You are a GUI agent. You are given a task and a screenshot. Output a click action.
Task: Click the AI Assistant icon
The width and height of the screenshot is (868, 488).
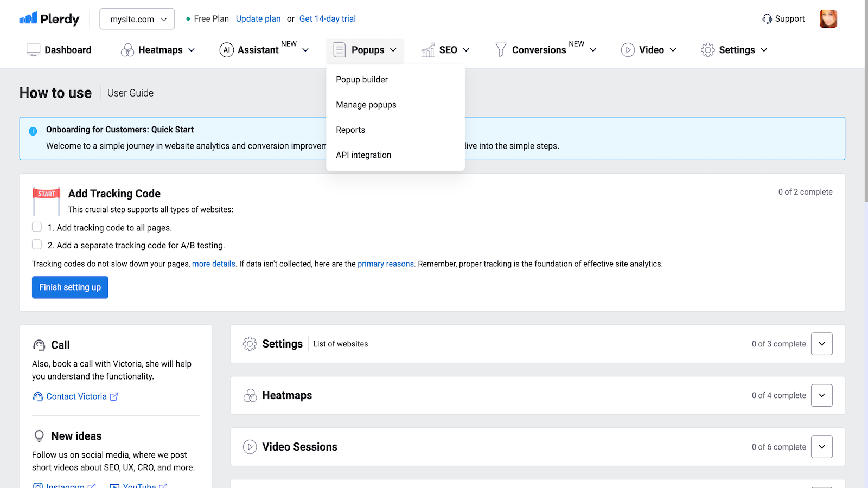point(226,50)
